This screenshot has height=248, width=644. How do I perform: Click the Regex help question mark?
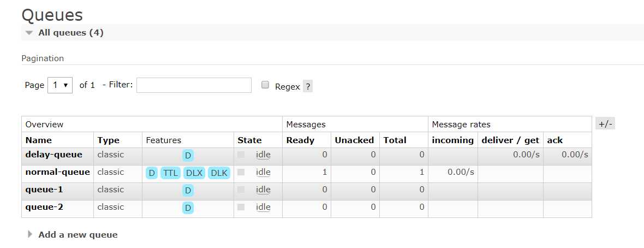(308, 86)
